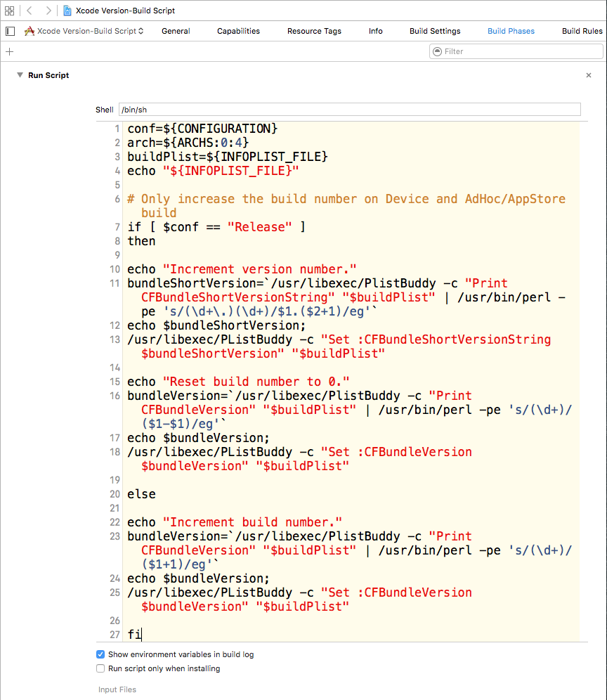This screenshot has height=700, width=607.
Task: Select the Build Phases tab
Action: click(x=511, y=31)
